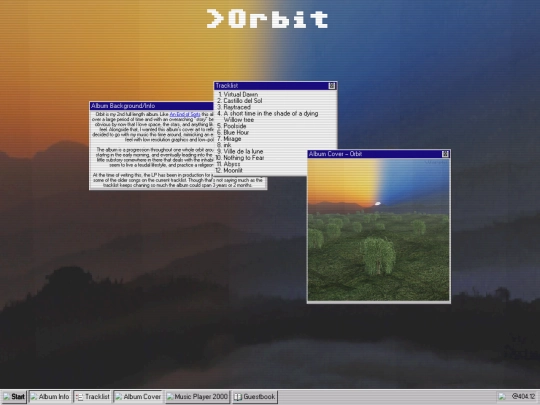
Task: Show the Album Cover window via taskbar
Action: click(x=138, y=397)
